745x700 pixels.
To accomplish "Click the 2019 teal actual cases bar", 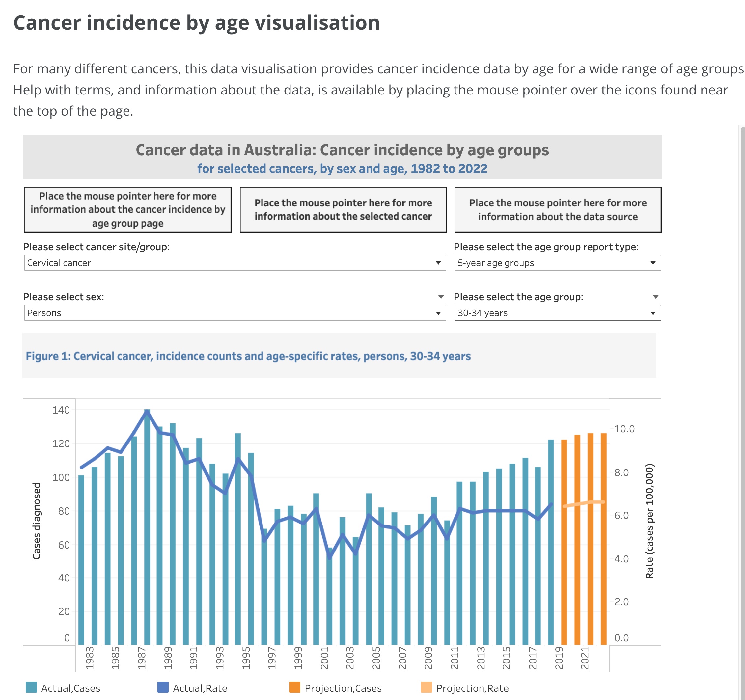I will tap(551, 562).
